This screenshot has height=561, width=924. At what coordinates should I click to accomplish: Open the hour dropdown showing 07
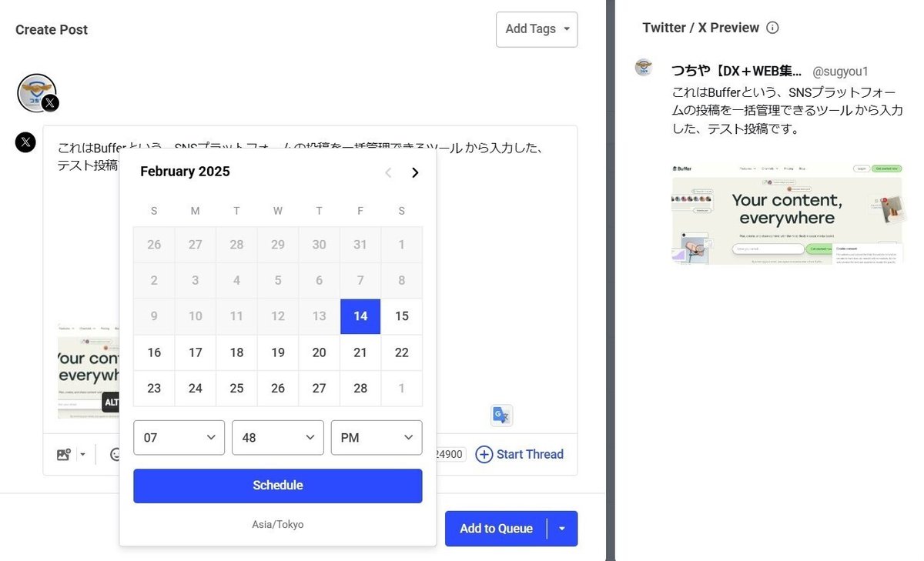[x=179, y=437]
